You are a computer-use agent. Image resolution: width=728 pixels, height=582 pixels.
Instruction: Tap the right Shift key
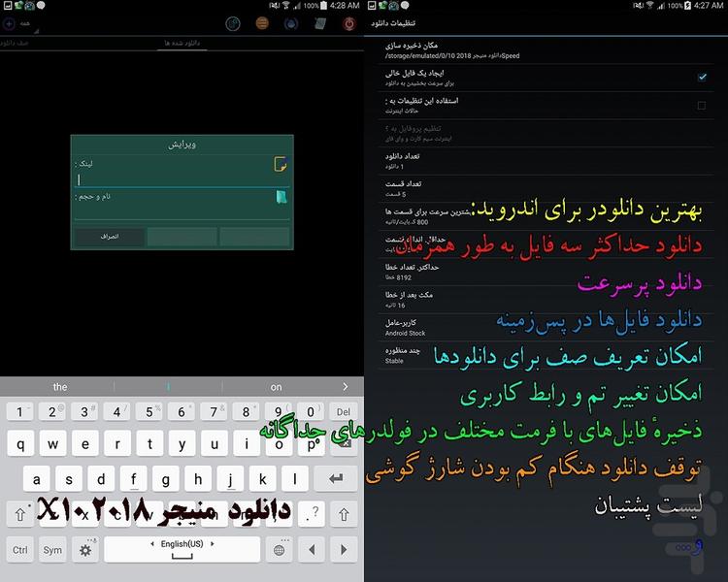pyautogui.click(x=344, y=514)
